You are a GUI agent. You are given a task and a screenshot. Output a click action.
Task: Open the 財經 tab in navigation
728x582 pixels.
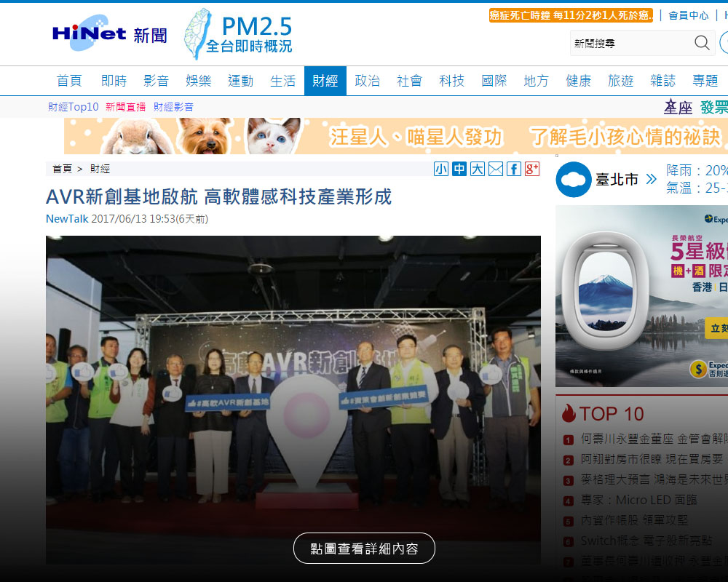[x=325, y=81]
